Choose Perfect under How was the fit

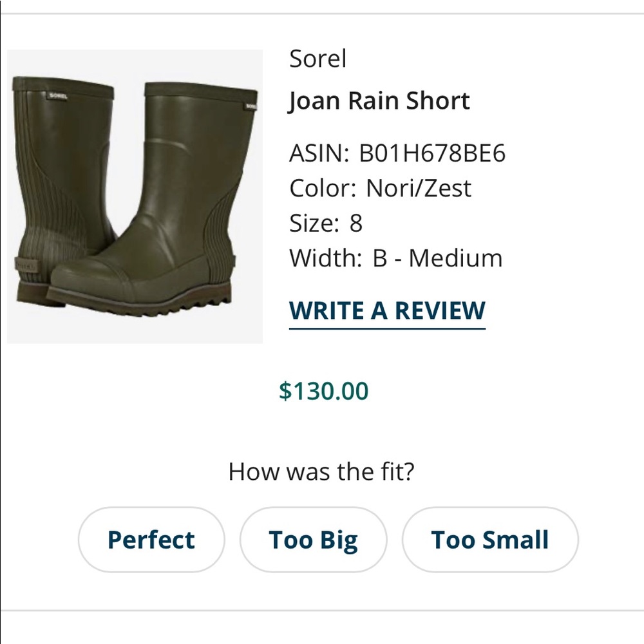point(151,540)
